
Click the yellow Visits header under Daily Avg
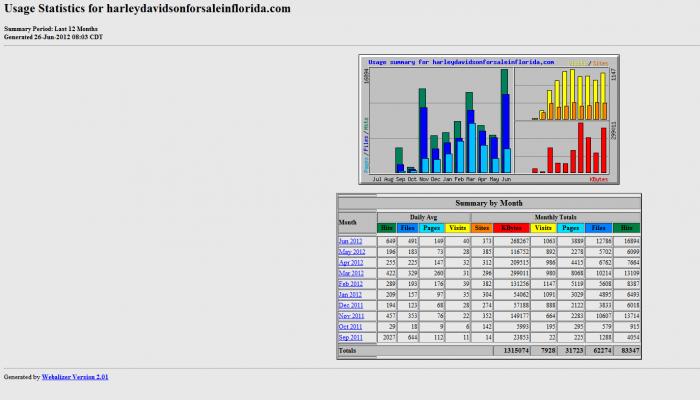[458, 228]
